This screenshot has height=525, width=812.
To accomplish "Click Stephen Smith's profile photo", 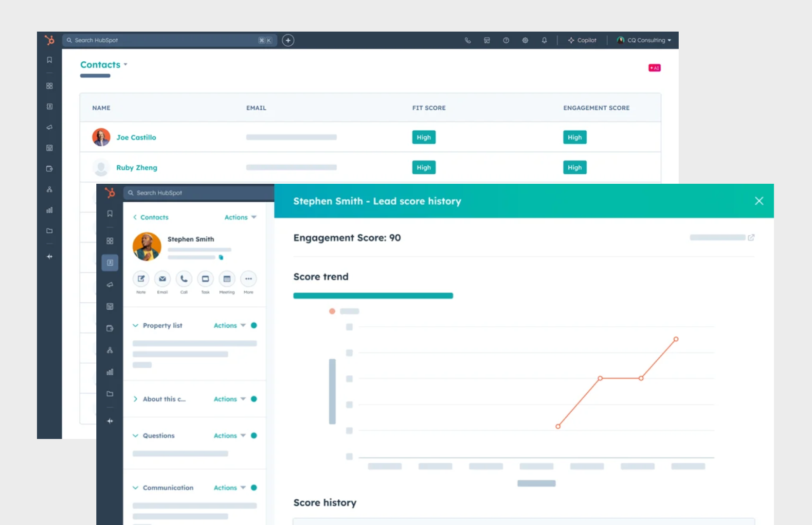I will [x=147, y=246].
